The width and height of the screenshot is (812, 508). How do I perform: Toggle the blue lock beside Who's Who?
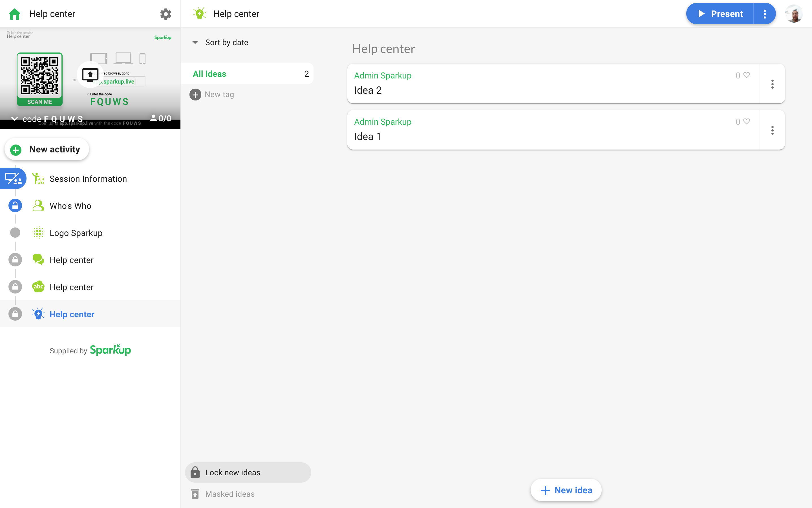point(15,205)
